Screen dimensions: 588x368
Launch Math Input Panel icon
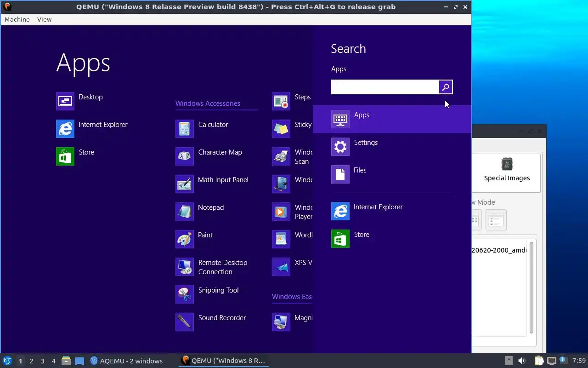(x=185, y=184)
